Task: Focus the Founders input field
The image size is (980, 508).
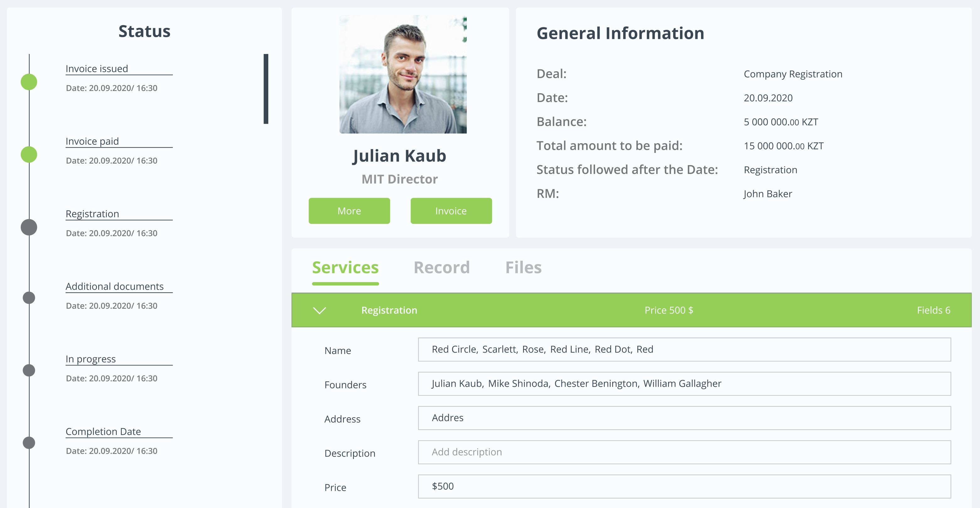Action: point(684,384)
